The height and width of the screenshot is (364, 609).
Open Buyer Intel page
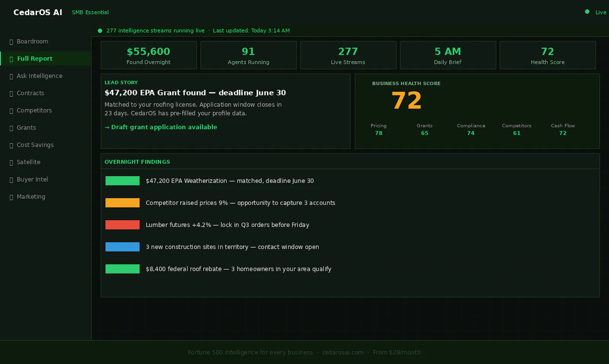point(45,180)
